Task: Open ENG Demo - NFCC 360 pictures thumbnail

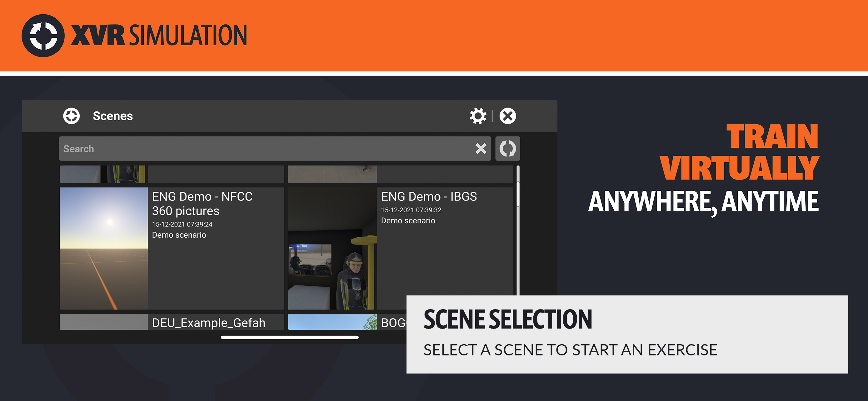Action: [104, 249]
